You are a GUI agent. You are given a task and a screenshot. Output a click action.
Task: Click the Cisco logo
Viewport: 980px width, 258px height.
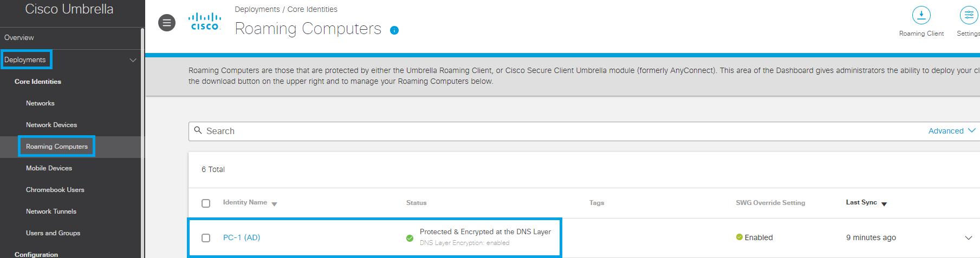(x=205, y=22)
